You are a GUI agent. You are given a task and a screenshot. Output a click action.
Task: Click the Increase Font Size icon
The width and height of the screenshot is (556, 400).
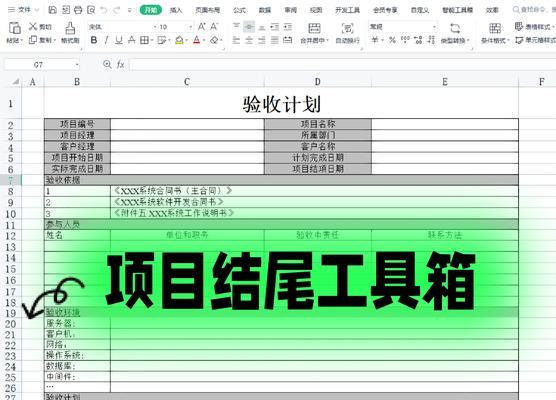[201, 27]
